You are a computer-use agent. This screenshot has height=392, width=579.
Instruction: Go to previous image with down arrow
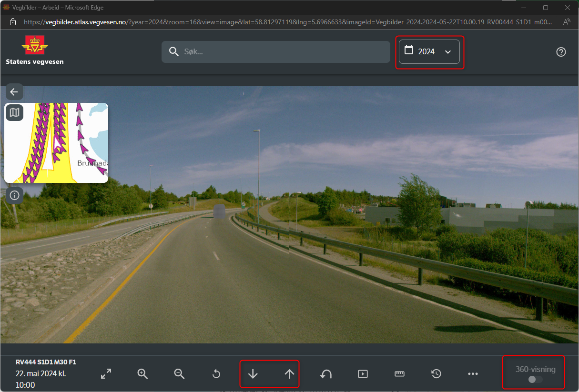pyautogui.click(x=253, y=374)
